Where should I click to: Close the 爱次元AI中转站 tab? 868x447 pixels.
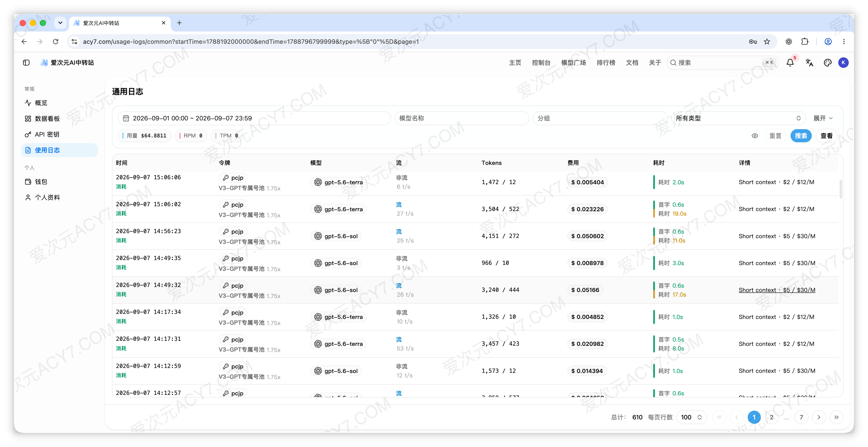(x=164, y=23)
